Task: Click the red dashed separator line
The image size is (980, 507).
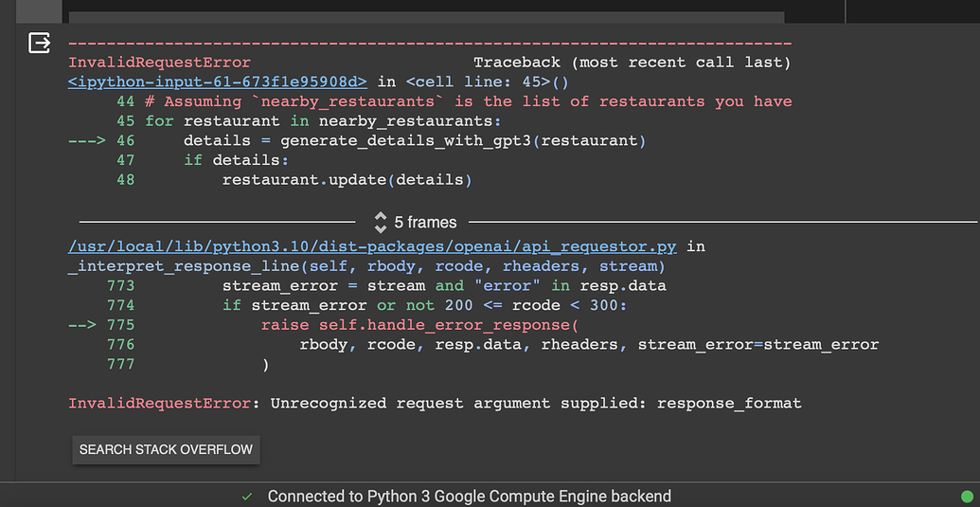Action: 430,44
